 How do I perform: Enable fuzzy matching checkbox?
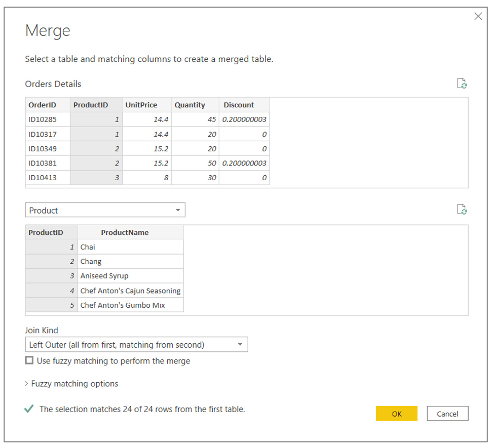(x=29, y=361)
